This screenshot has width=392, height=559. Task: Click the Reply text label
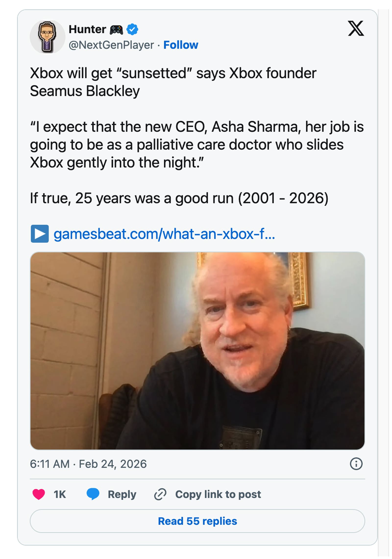[x=122, y=494]
